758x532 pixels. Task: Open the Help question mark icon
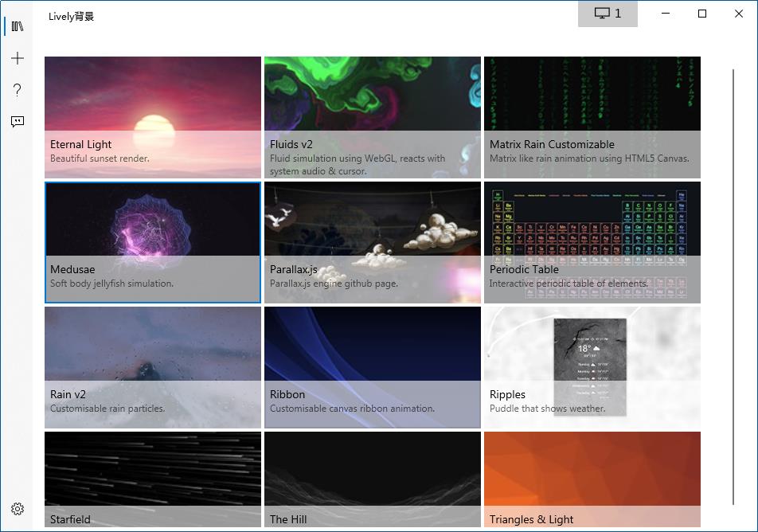point(18,89)
